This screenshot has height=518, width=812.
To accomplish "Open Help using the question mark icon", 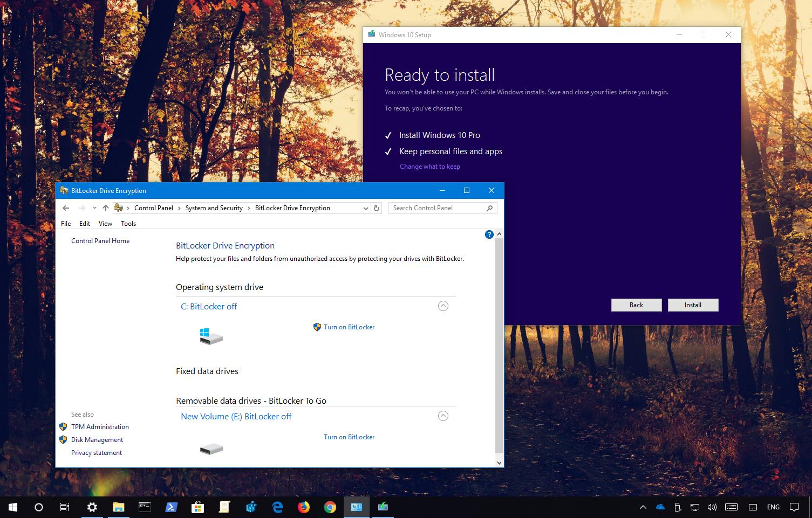I will pos(489,234).
